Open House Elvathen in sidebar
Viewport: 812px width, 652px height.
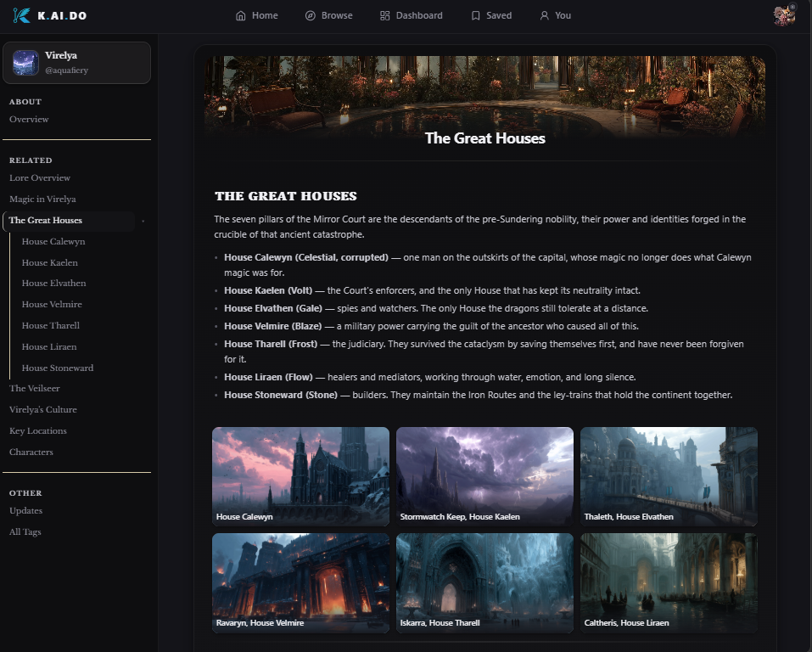(x=53, y=283)
